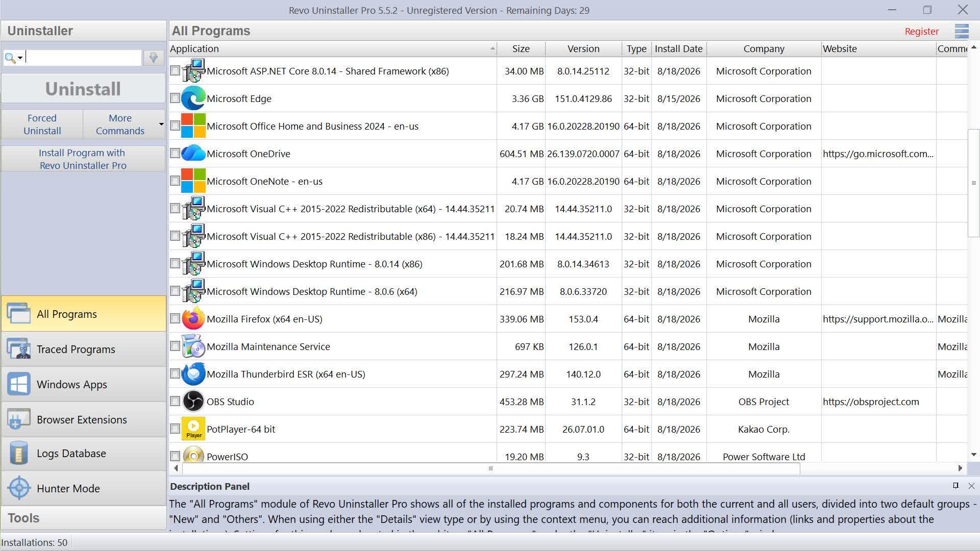Check the Microsoft OneDrive checkbox
980x551 pixels.
coord(175,153)
